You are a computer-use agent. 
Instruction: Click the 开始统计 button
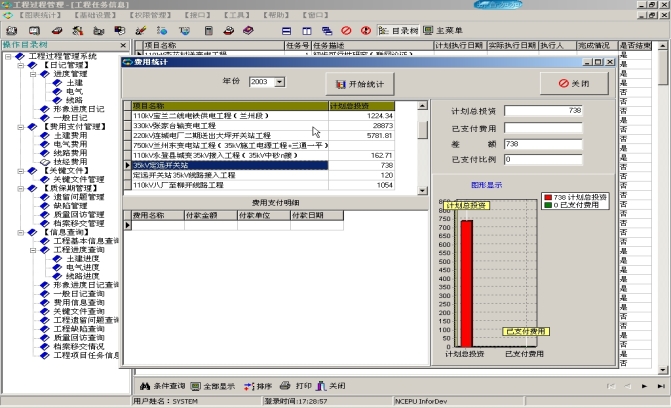pyautogui.click(x=359, y=84)
